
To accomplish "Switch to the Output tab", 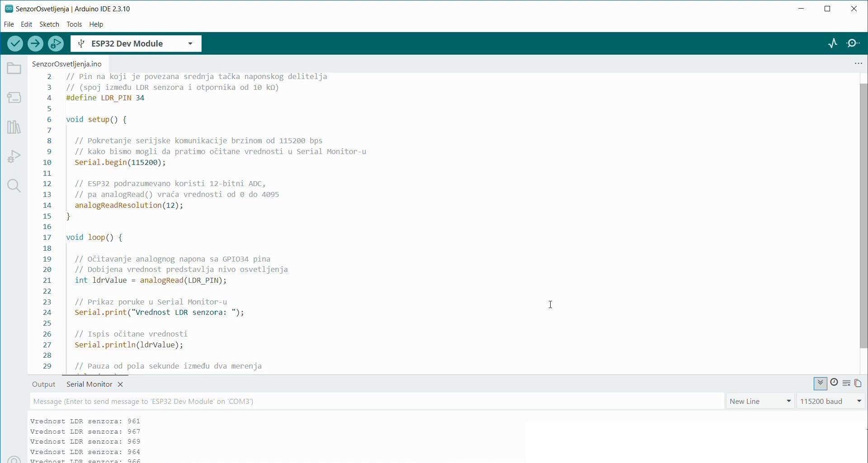I will (44, 385).
